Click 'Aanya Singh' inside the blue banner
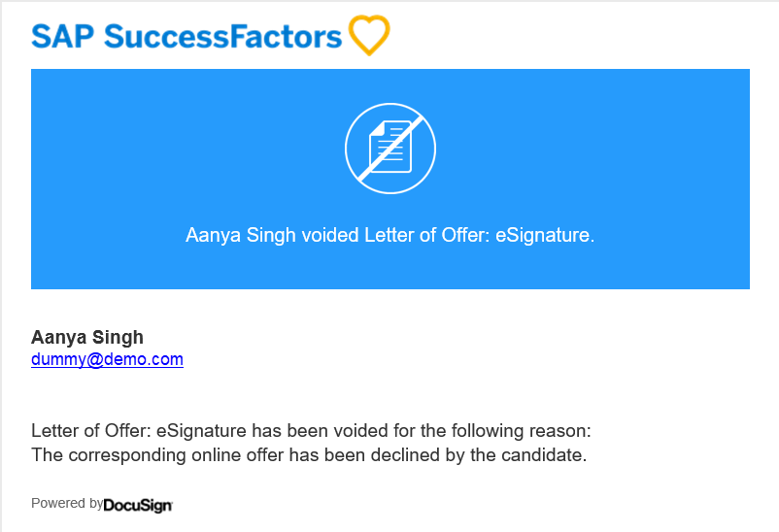 [241, 235]
